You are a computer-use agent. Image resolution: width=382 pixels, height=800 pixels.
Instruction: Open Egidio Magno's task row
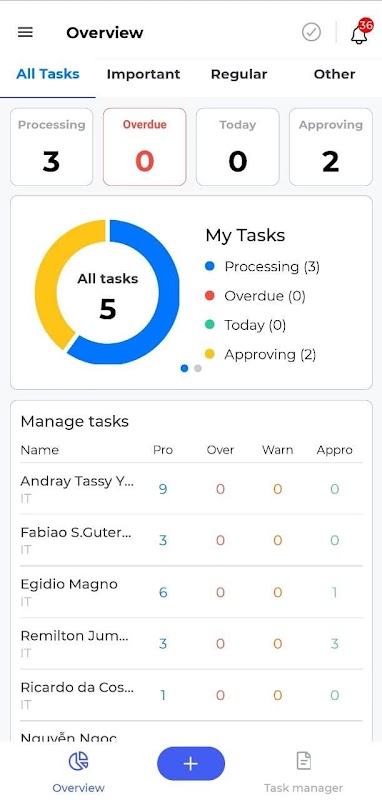point(191,592)
